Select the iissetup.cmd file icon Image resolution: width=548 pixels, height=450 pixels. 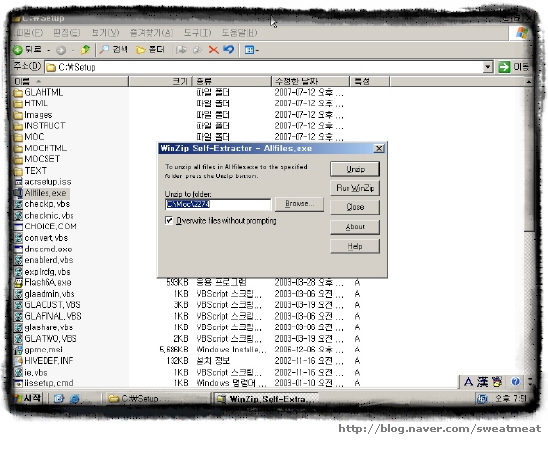pos(18,383)
